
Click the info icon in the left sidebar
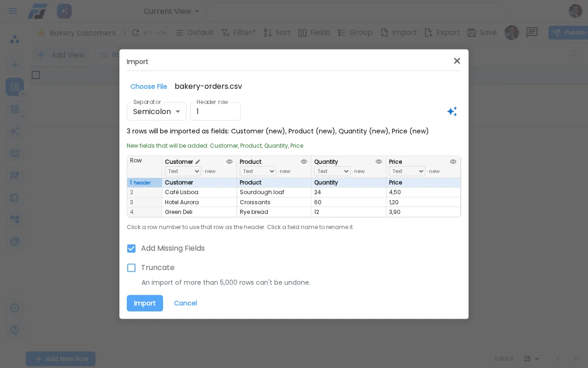point(15,308)
